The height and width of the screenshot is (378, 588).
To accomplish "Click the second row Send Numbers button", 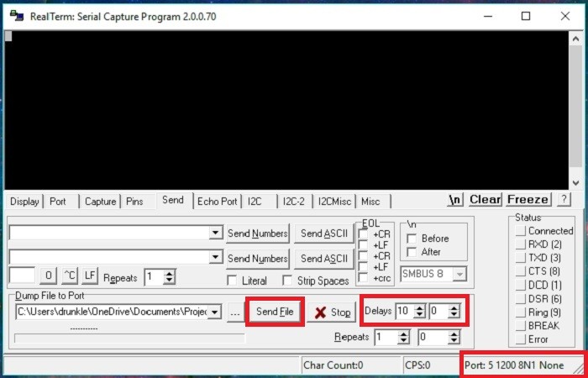I will pyautogui.click(x=258, y=259).
